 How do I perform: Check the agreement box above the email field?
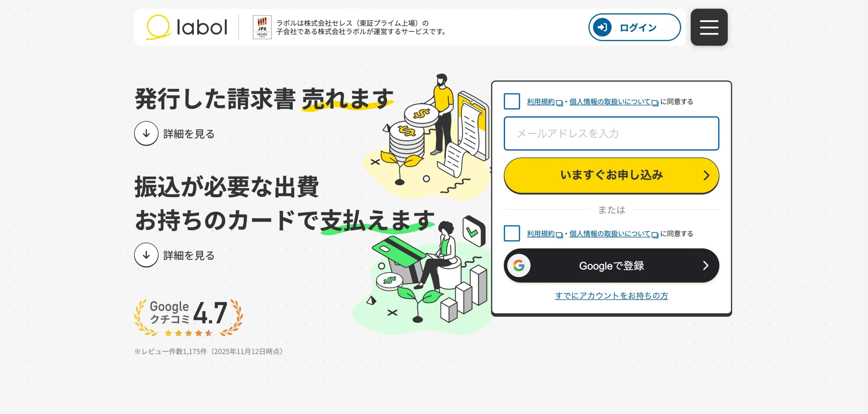tap(512, 101)
